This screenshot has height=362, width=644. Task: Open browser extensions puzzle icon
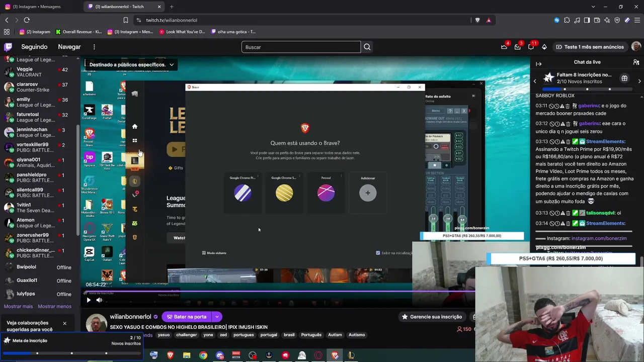point(567,20)
